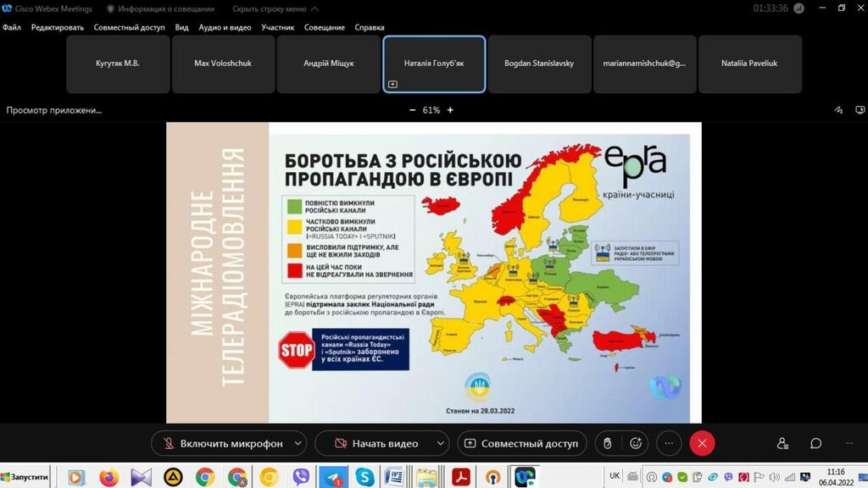Expand video options dropdown arrow

tap(440, 443)
